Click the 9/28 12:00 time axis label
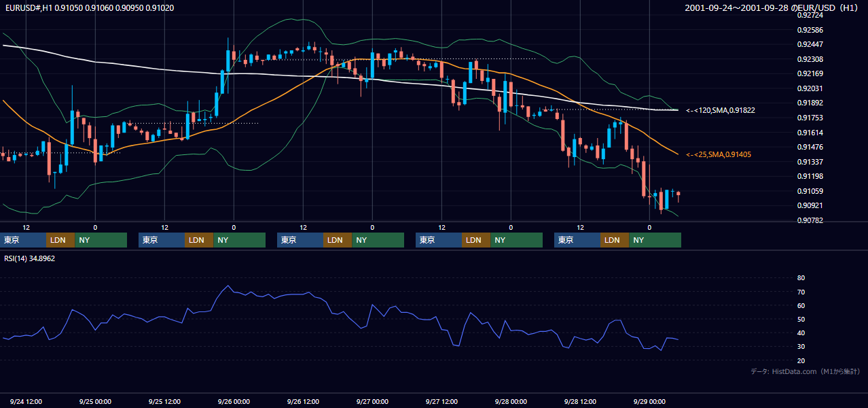This screenshot has height=408, width=868. point(580,402)
